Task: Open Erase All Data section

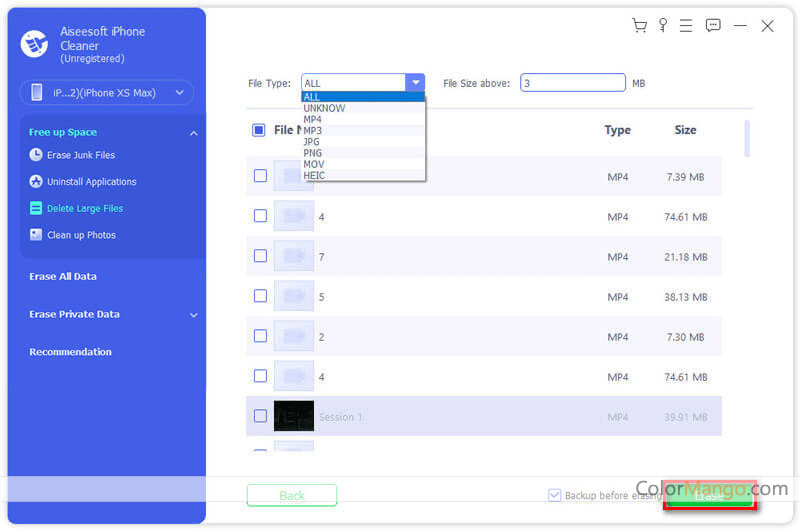Action: [x=63, y=277]
